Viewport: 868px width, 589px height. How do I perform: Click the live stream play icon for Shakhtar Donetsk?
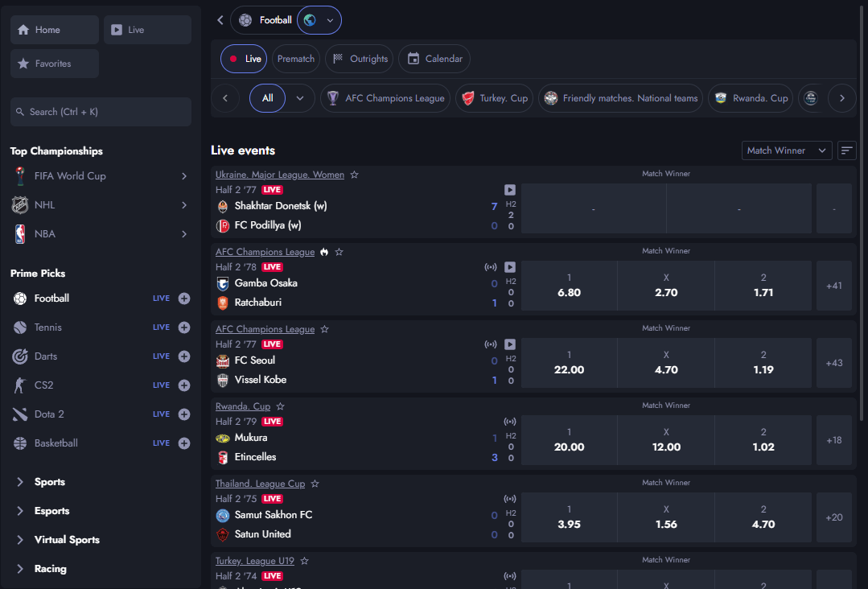point(510,190)
